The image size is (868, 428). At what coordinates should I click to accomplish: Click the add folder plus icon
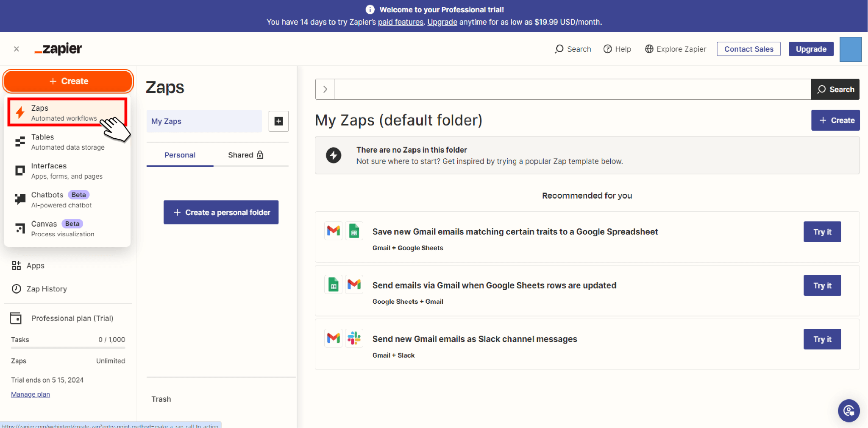pyautogui.click(x=278, y=121)
